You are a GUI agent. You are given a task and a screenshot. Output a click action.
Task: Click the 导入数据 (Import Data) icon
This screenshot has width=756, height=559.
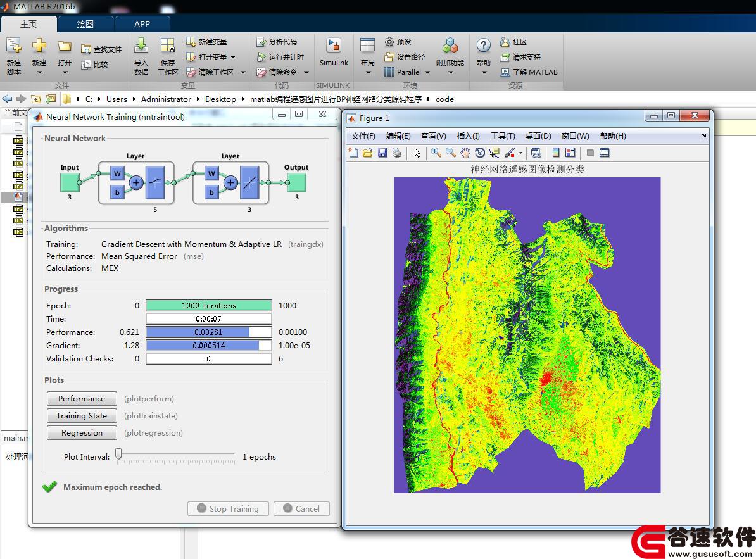(141, 46)
